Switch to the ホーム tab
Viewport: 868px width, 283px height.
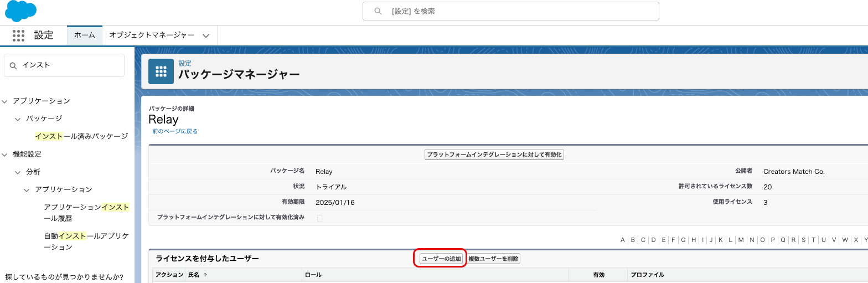tap(85, 35)
